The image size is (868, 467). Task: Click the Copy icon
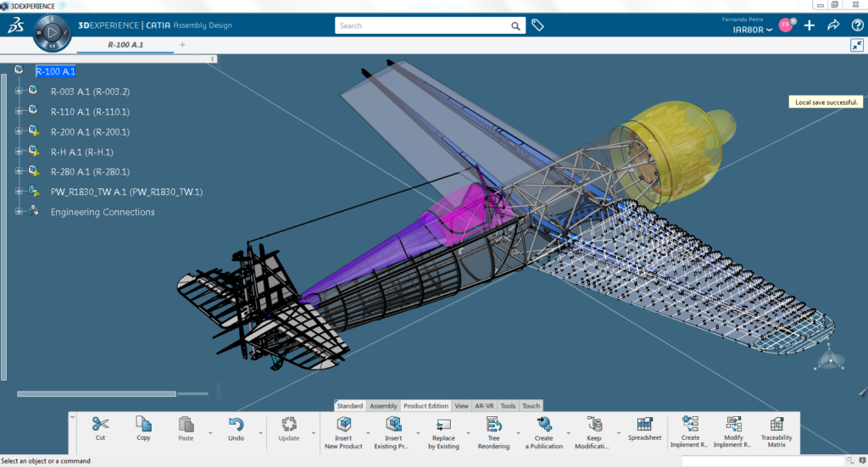click(143, 424)
